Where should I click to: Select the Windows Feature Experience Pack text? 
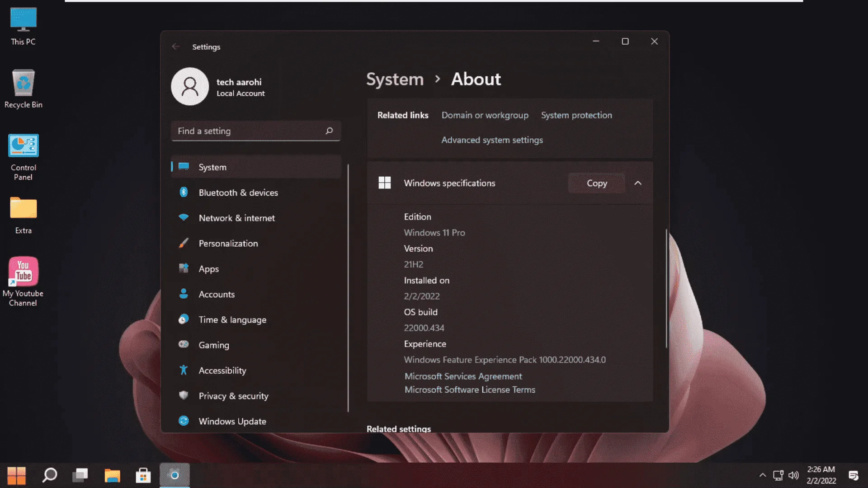tap(505, 360)
